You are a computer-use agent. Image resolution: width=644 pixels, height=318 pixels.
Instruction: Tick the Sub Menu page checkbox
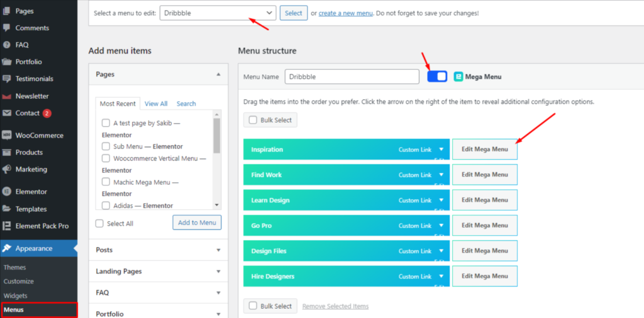106,146
